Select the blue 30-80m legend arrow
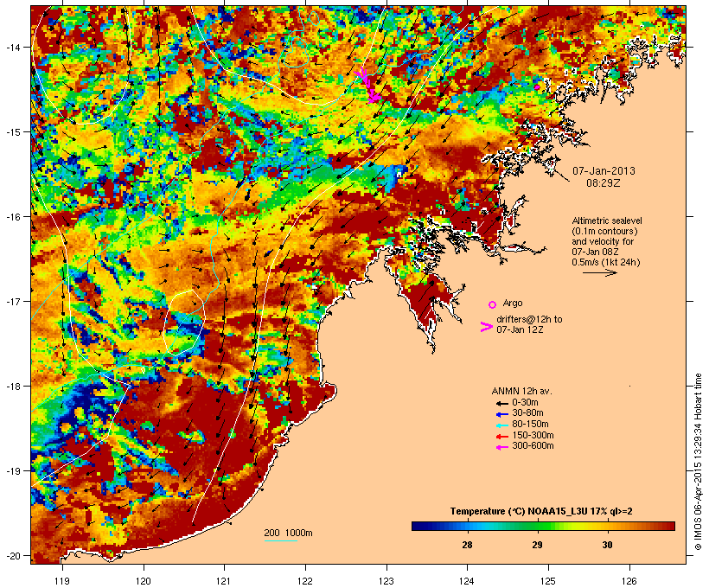 [501, 414]
